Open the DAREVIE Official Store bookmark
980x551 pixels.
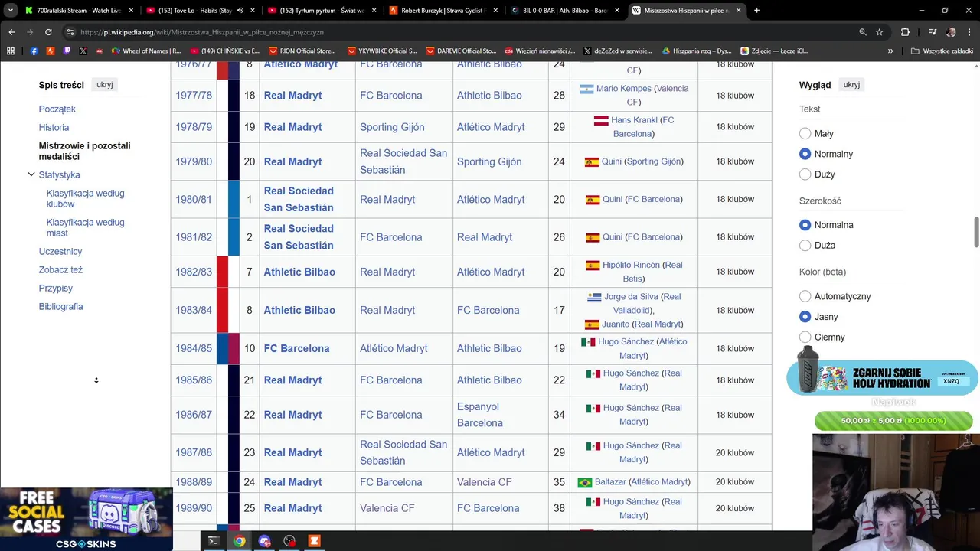[x=462, y=51]
